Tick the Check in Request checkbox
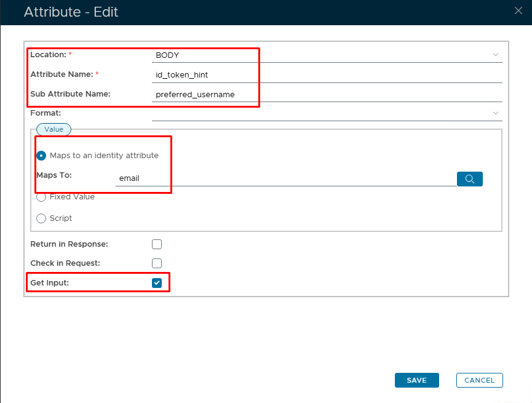Image resolution: width=532 pixels, height=403 pixels. point(157,263)
